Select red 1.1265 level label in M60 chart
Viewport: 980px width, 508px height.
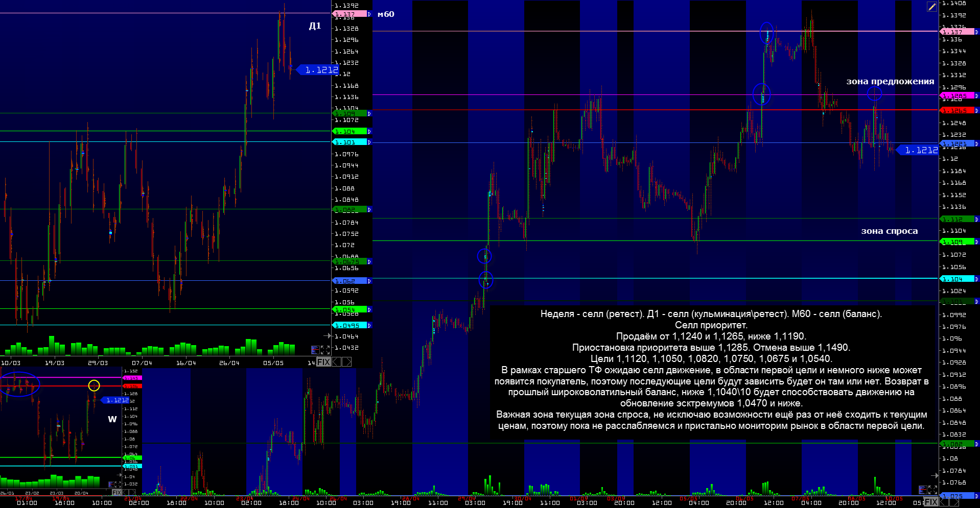[956, 111]
